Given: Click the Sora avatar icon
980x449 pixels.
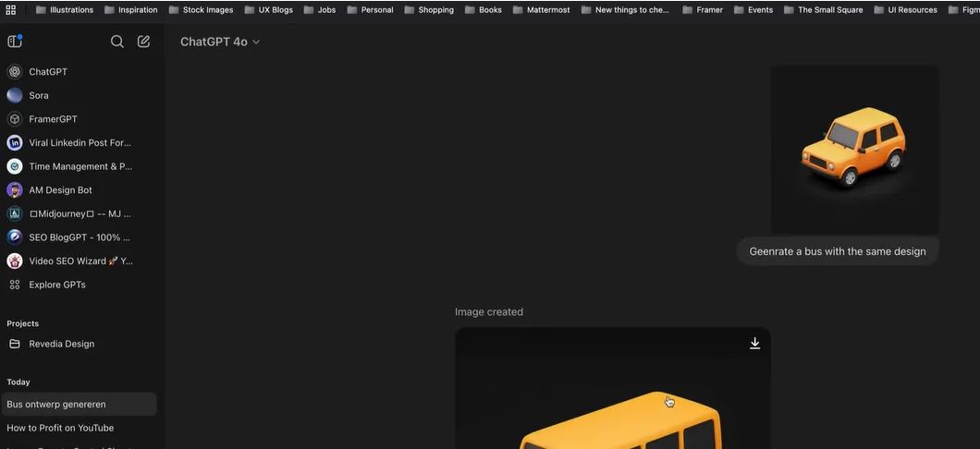Looking at the screenshot, I should [x=15, y=95].
